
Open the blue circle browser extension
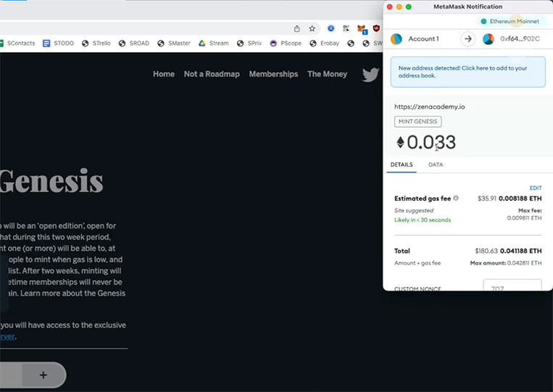[330, 28]
